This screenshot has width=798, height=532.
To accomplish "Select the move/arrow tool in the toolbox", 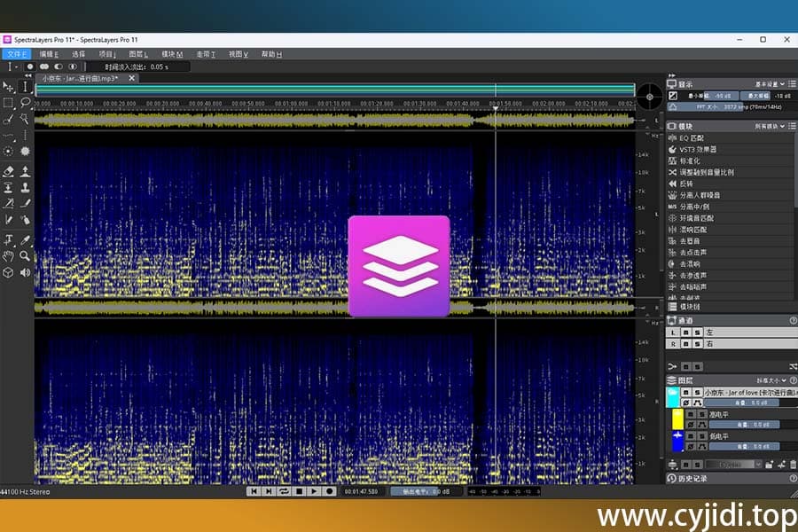I will click(x=8, y=87).
